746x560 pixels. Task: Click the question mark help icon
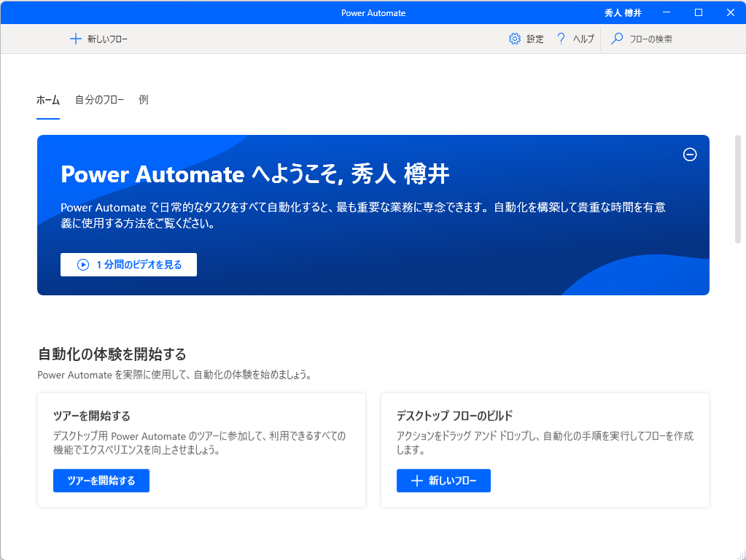coord(560,38)
